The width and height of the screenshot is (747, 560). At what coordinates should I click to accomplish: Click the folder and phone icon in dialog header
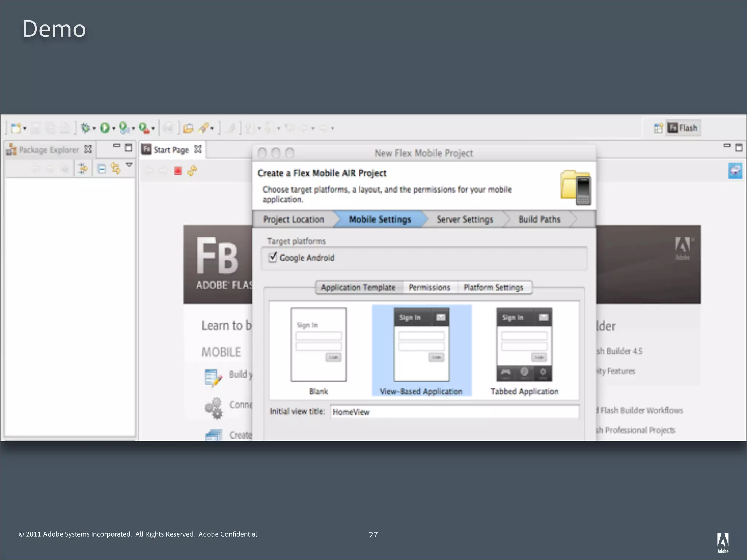pyautogui.click(x=576, y=187)
